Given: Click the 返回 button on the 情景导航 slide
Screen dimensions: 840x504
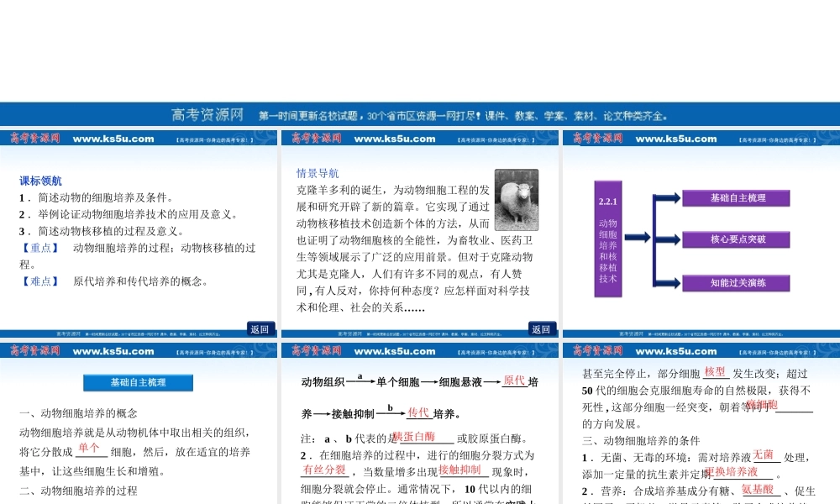Looking at the screenshot, I should (542, 328).
